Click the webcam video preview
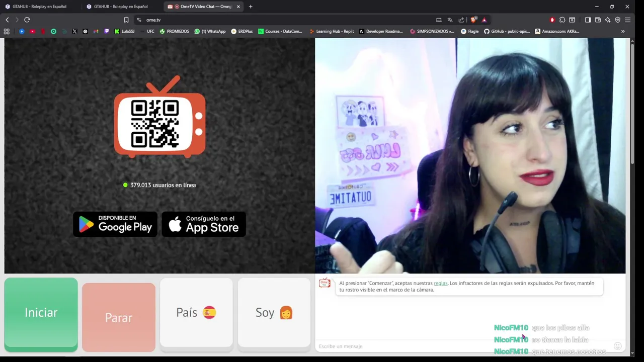The width and height of the screenshot is (644, 362). pyautogui.click(x=470, y=156)
